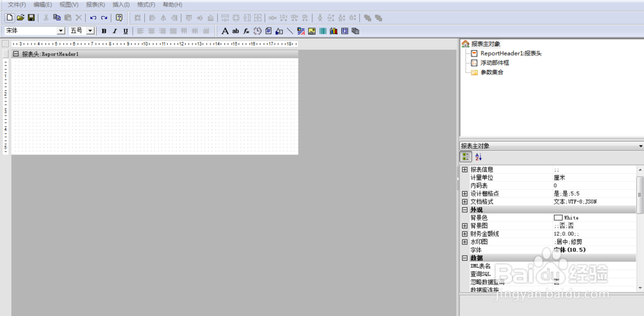
Task: Set text justify alignment
Action: pyautogui.click(x=173, y=31)
